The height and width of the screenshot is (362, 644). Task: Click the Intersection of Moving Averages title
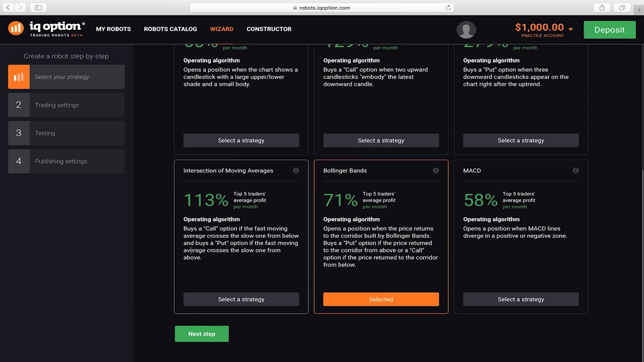(228, 170)
